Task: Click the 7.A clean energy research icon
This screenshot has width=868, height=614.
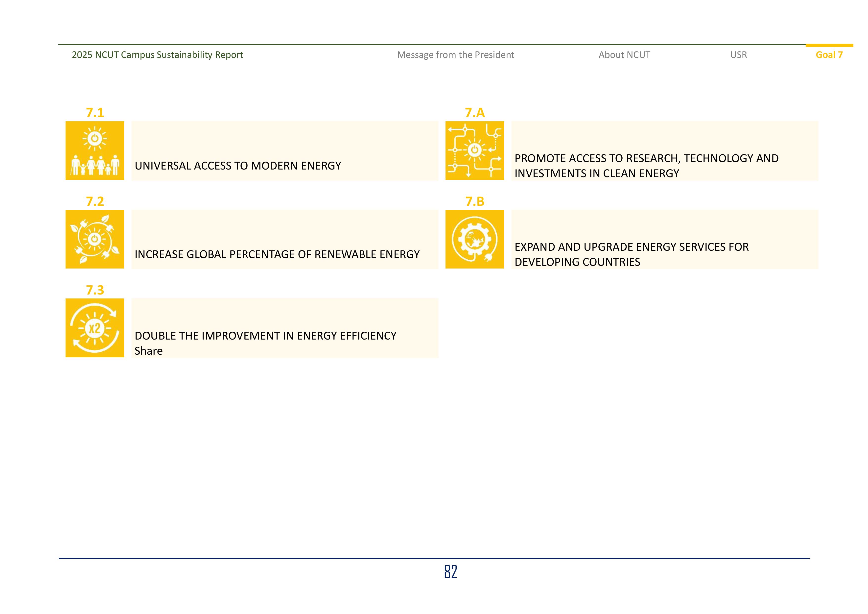Action: [x=474, y=150]
